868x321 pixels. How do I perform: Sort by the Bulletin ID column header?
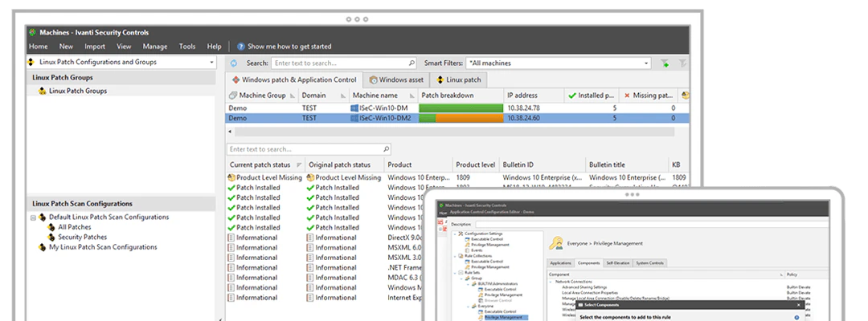click(x=542, y=165)
